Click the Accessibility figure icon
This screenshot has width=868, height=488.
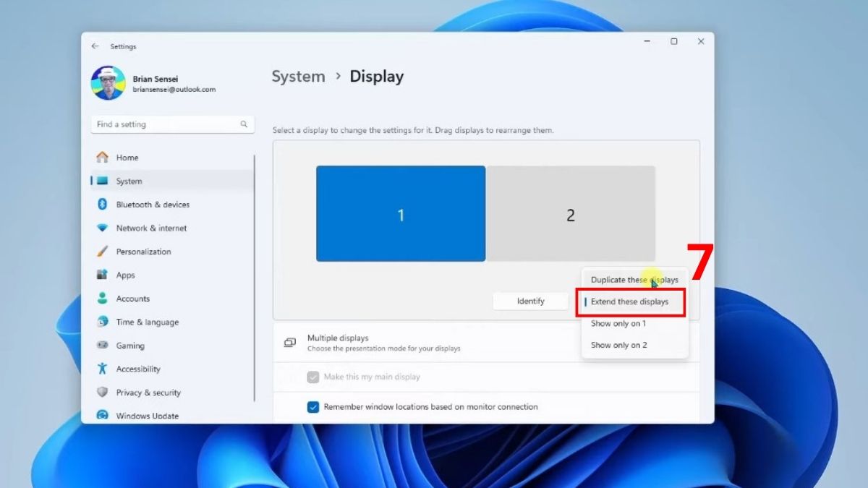click(x=102, y=369)
